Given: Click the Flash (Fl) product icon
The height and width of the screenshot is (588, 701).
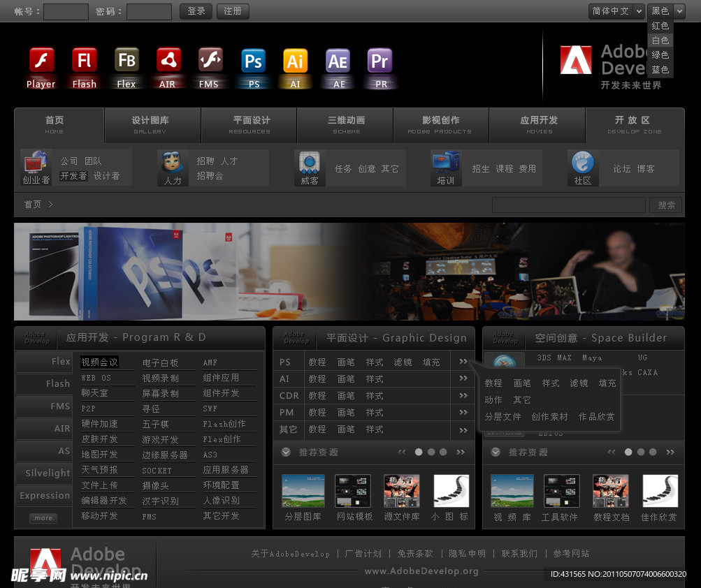Looking at the screenshot, I should pyautogui.click(x=84, y=60).
